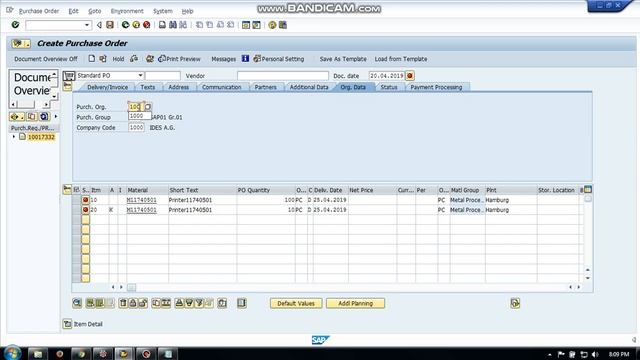Switch to the Texts tab
Viewport: 640px width, 360px height.
tap(147, 87)
